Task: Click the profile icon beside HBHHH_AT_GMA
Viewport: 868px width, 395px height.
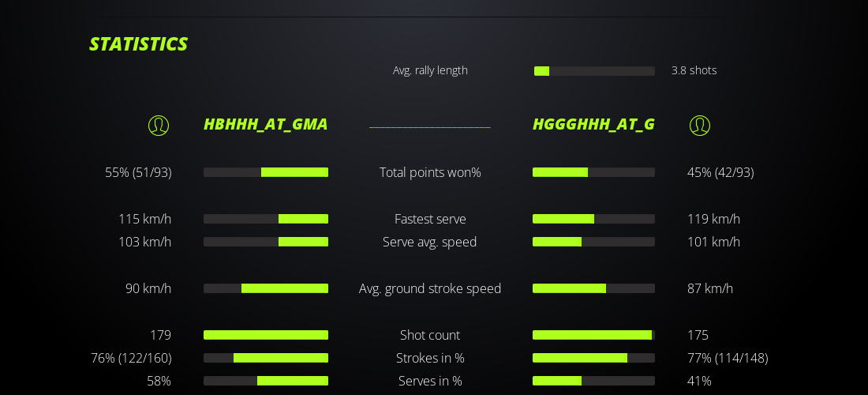Action: 159,125
